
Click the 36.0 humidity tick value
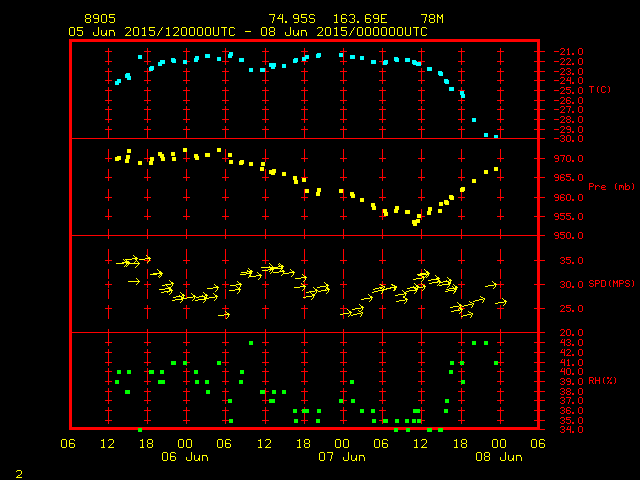(571, 411)
